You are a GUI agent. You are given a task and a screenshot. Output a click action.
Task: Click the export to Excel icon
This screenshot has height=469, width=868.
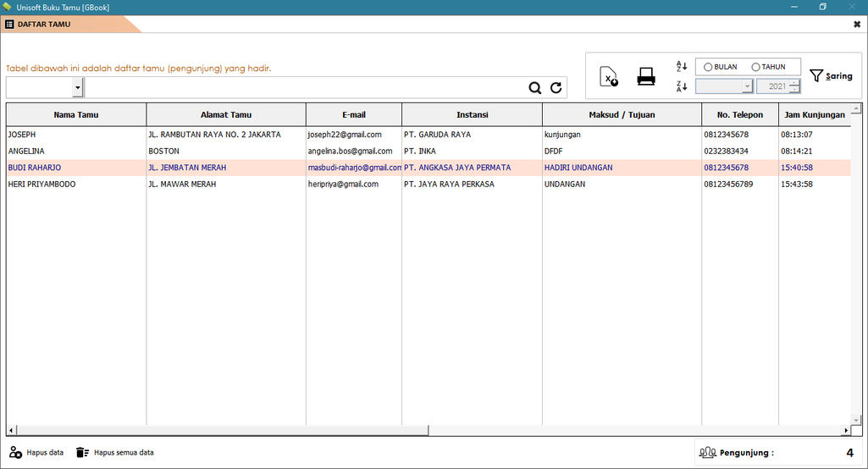pyautogui.click(x=609, y=77)
